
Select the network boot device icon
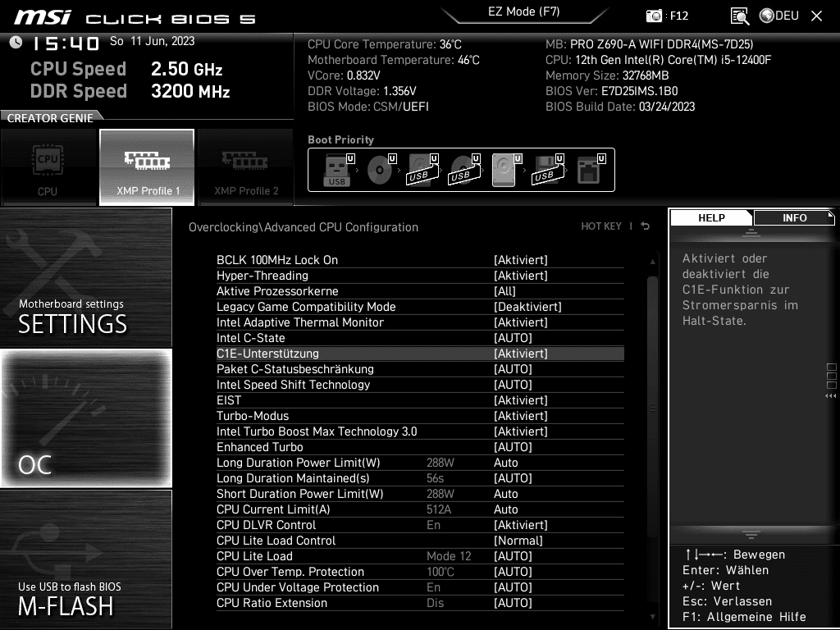[591, 170]
